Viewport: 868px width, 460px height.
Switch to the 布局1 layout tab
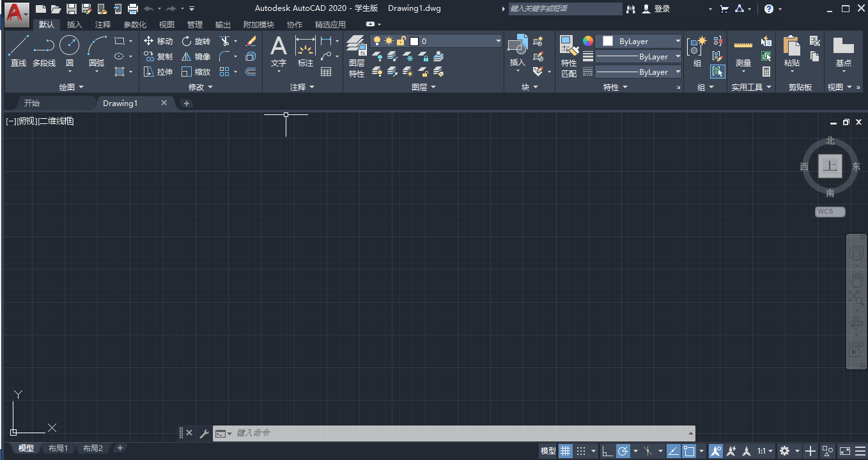click(58, 448)
